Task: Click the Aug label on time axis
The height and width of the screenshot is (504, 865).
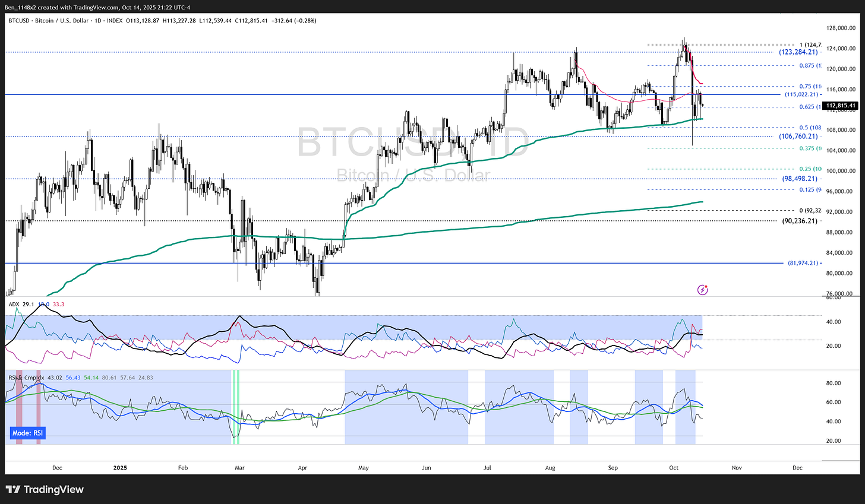Action: [x=550, y=468]
